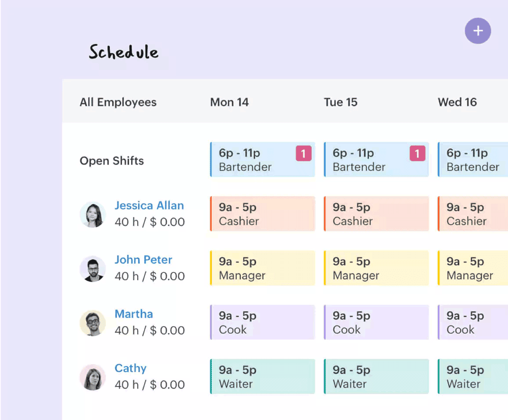This screenshot has width=508, height=420.
Task: Click the Tuesday Bartender shift count badge
Action: coord(417,153)
